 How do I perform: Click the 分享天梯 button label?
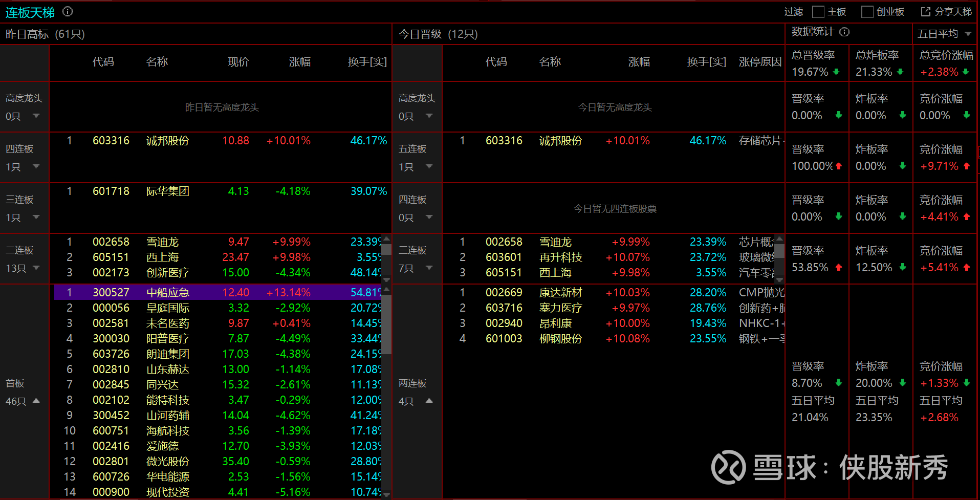coord(953,12)
